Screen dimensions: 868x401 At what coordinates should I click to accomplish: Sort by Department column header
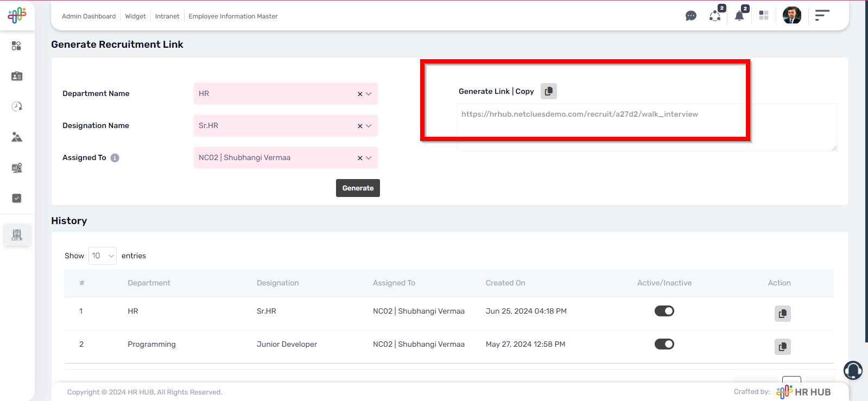pos(149,283)
